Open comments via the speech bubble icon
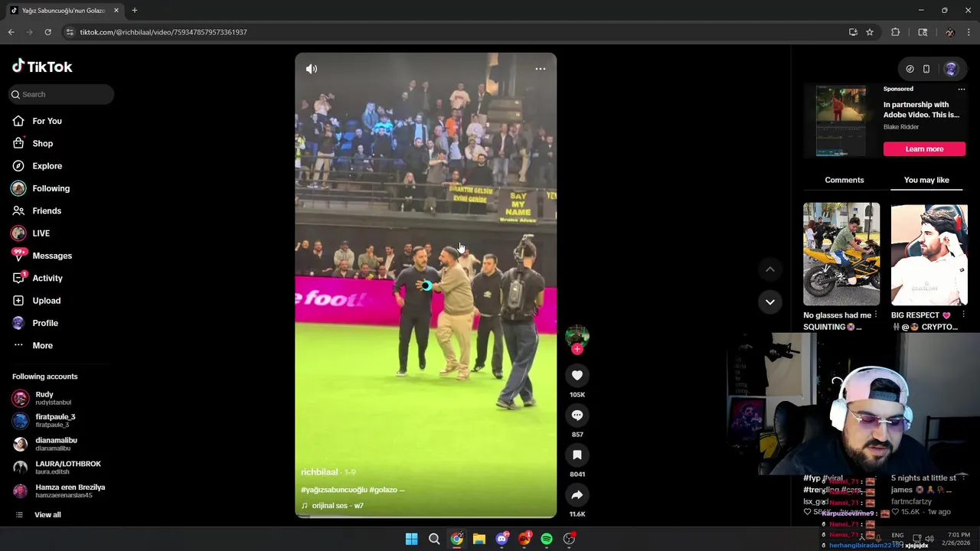 click(x=577, y=415)
